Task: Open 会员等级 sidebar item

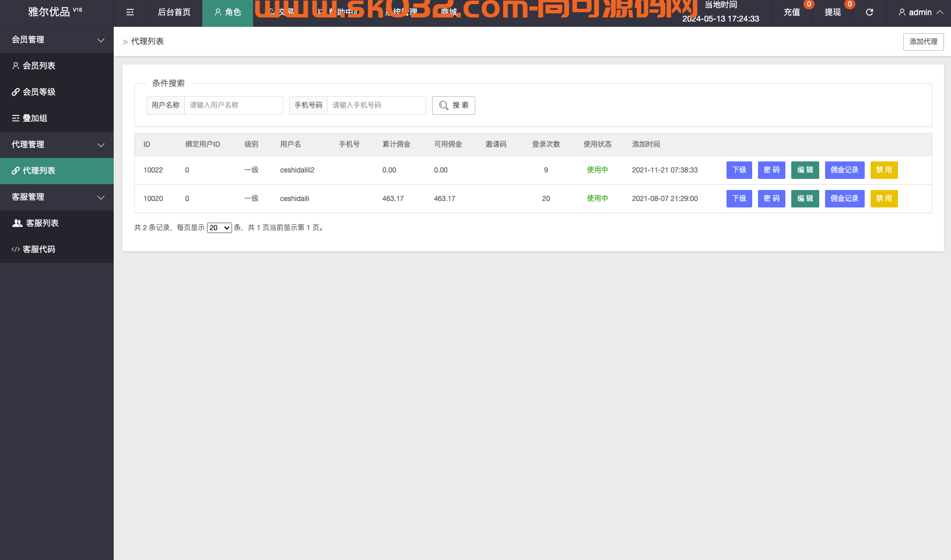Action: 57,92
